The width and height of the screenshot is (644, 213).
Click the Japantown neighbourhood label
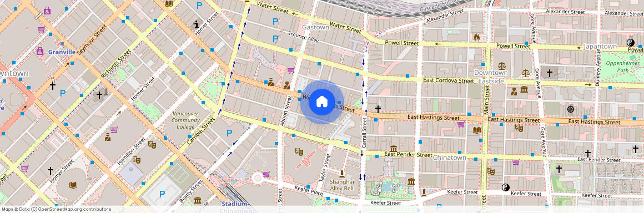tap(601, 47)
